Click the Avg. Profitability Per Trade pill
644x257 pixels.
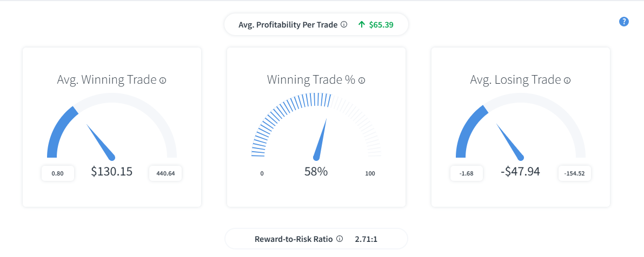pyautogui.click(x=316, y=25)
